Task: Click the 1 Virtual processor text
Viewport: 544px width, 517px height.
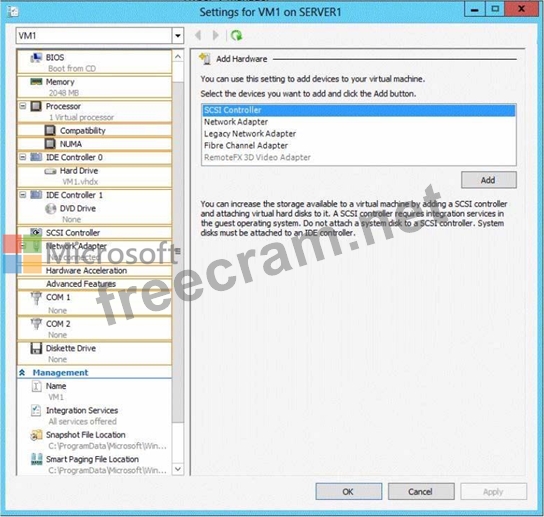Action: click(82, 117)
